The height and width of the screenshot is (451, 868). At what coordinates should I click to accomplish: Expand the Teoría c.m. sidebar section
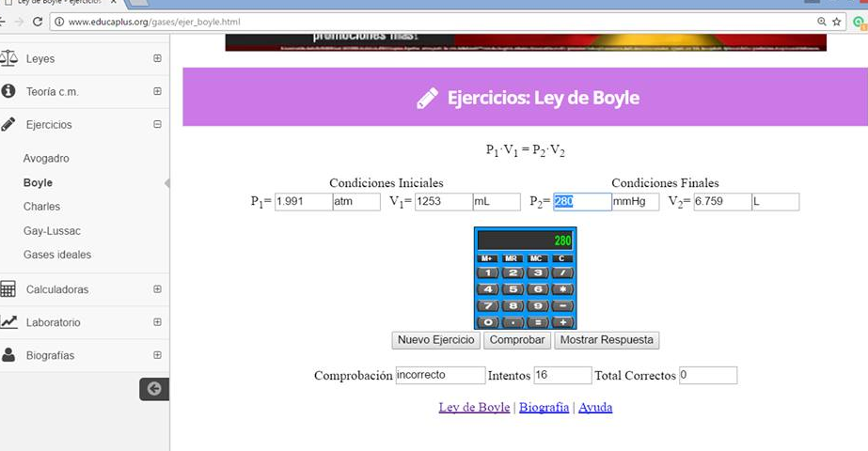click(x=157, y=91)
